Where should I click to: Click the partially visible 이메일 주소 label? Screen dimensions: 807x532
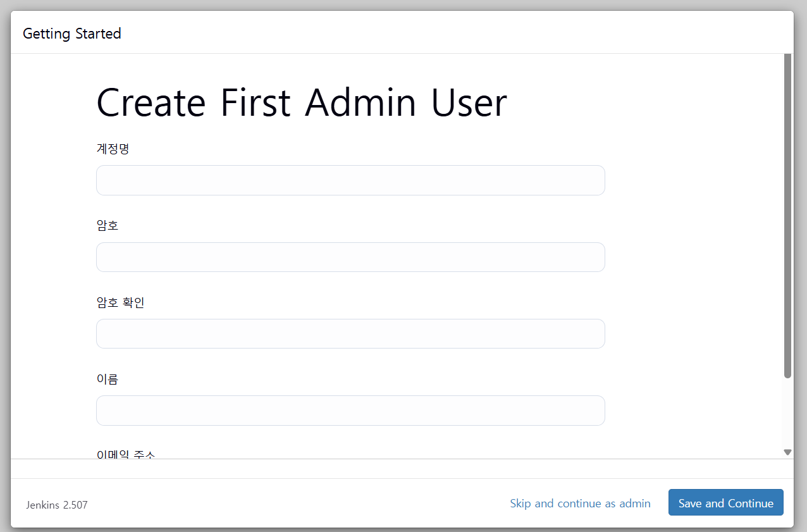(x=125, y=454)
